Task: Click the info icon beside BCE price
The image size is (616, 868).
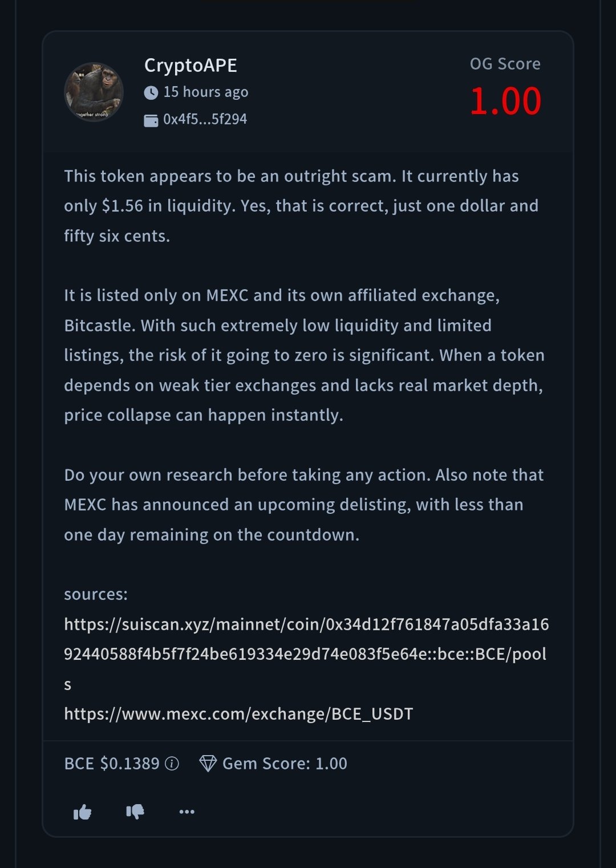Action: 172,764
